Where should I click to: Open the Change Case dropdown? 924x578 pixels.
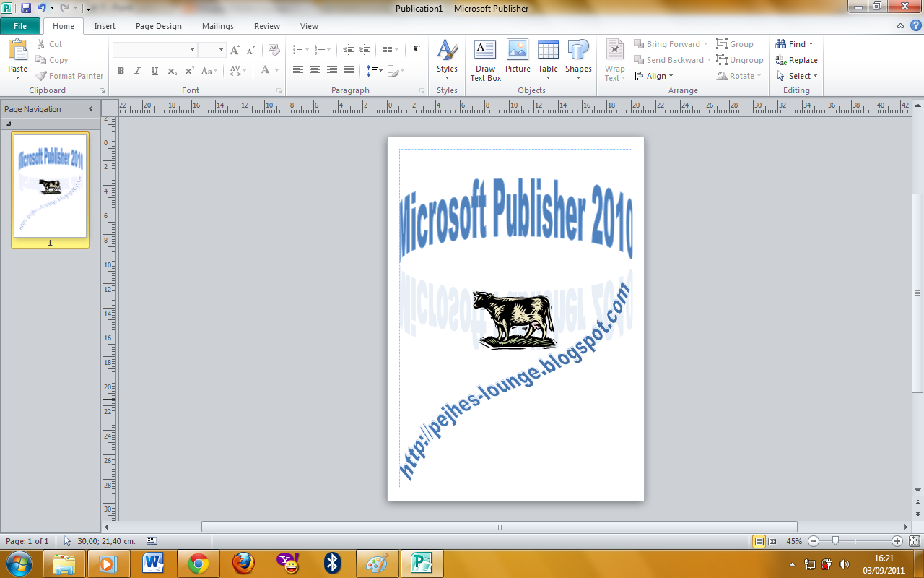click(x=209, y=71)
